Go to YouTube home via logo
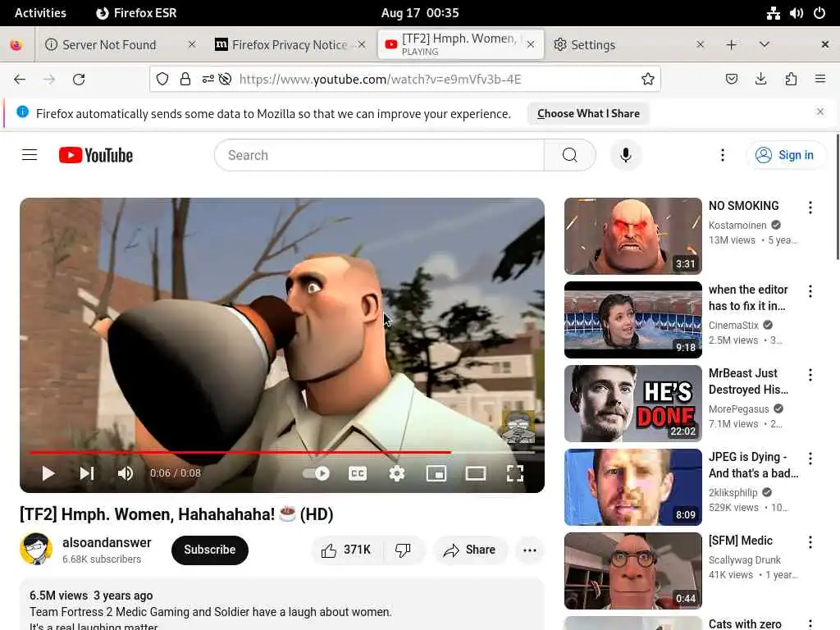Viewport: 840px width, 630px height. 96,155
